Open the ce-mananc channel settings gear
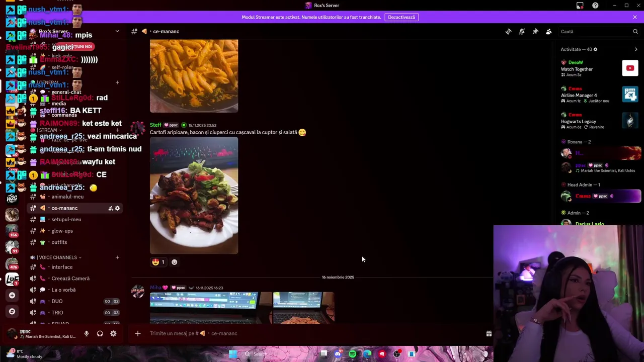This screenshot has height=362, width=644. pos(117,208)
